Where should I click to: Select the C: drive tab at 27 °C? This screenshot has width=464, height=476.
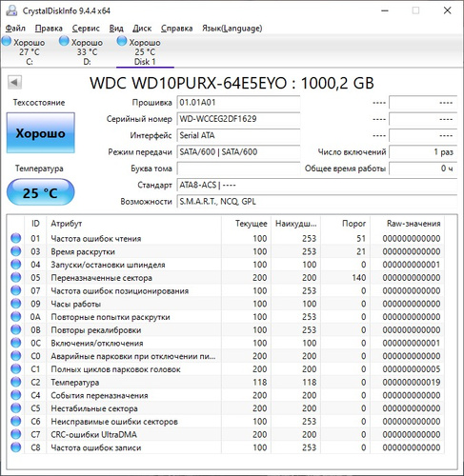[x=24, y=51]
